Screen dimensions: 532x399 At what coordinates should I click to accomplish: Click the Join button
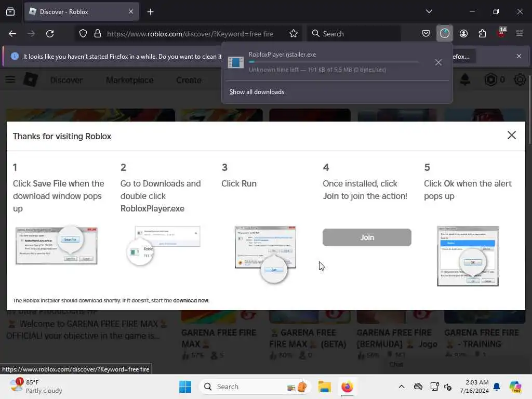coord(367,237)
